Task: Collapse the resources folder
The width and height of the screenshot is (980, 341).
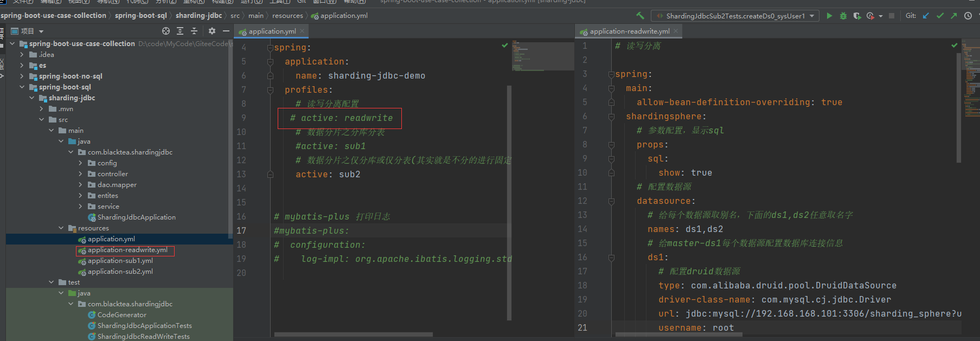Action: coord(61,228)
